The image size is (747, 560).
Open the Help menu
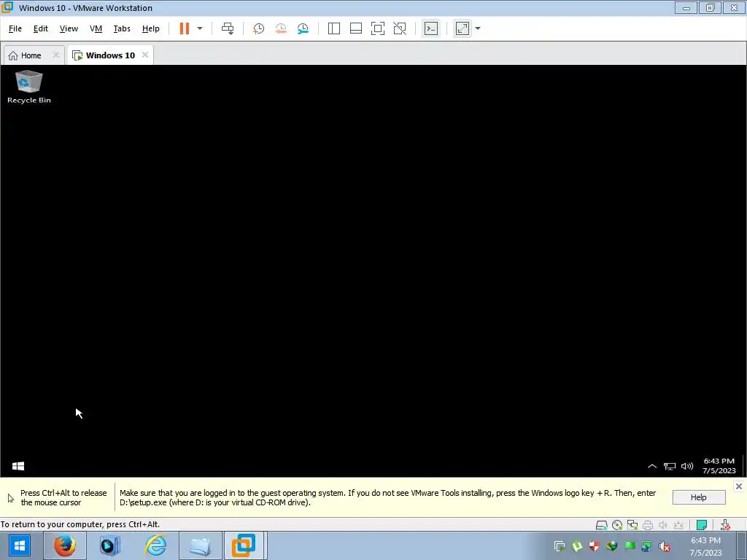(150, 28)
